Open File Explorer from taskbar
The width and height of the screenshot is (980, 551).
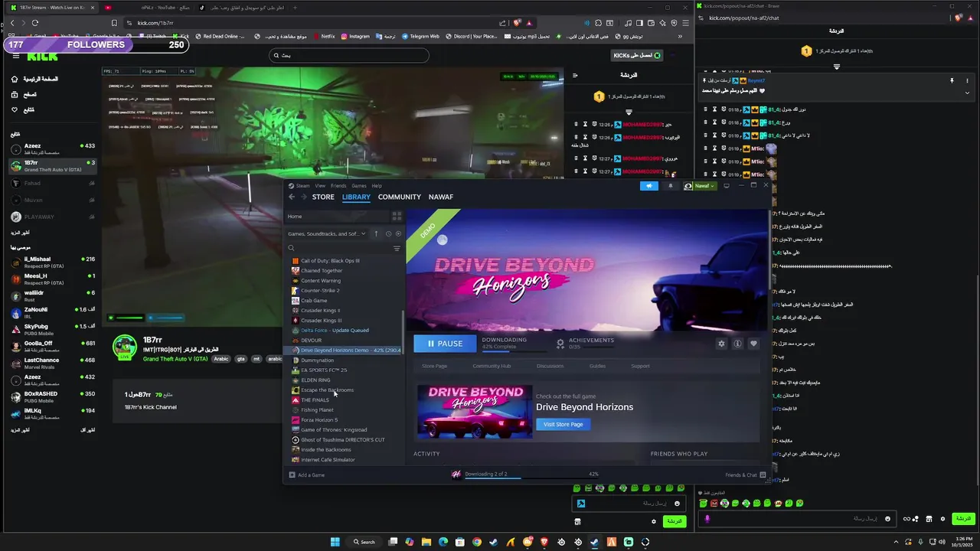tap(426, 542)
